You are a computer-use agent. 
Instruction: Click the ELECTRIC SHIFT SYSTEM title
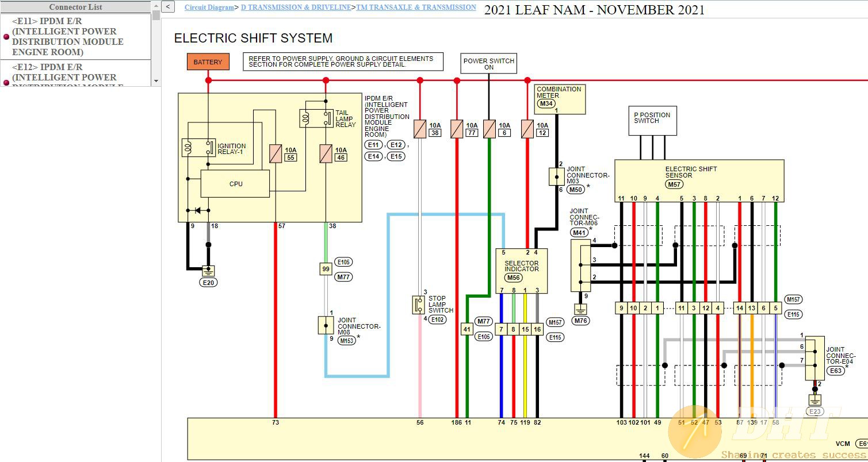point(253,38)
